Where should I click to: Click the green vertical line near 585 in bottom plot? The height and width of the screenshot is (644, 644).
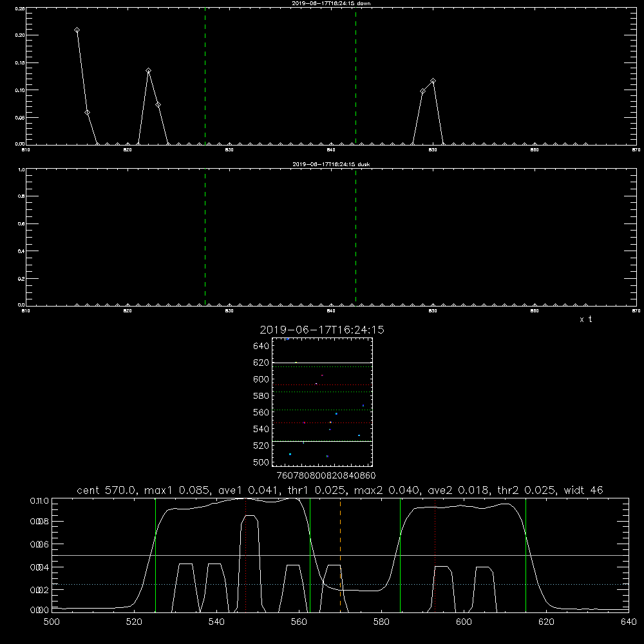click(400, 555)
